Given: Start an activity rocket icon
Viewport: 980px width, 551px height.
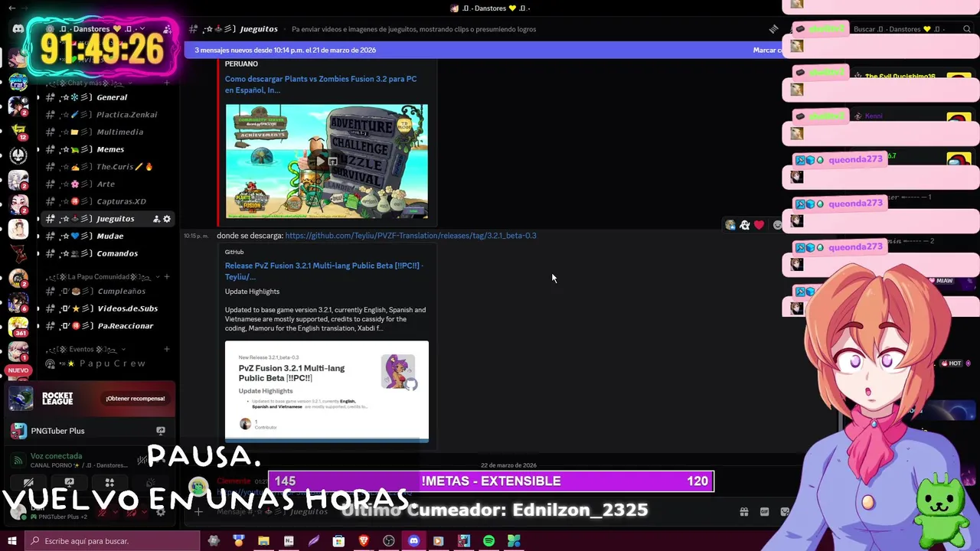Looking at the screenshot, I should pos(109,482).
